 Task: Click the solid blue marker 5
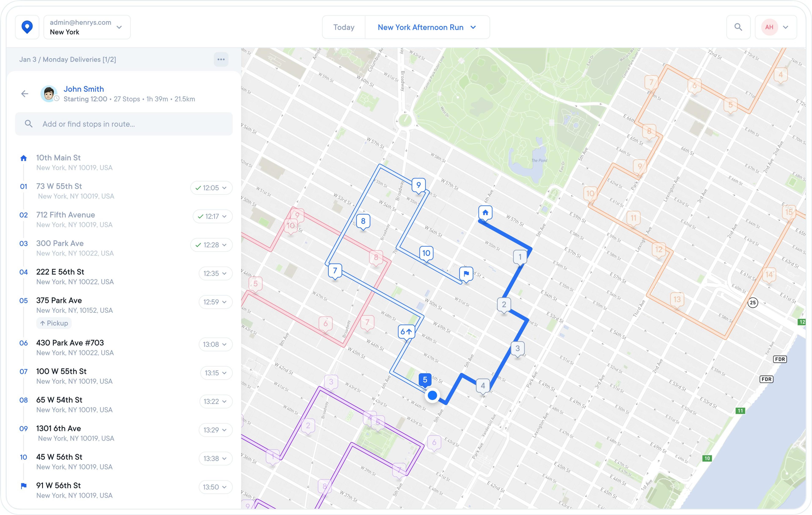point(425,380)
